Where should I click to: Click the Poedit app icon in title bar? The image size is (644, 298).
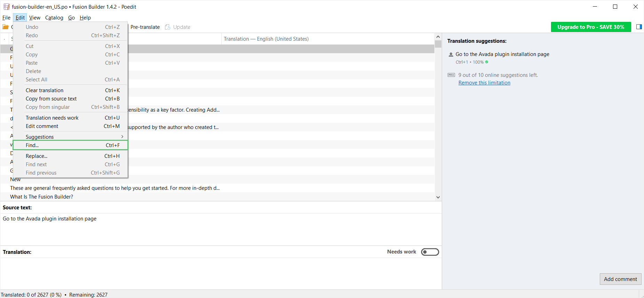click(6, 7)
